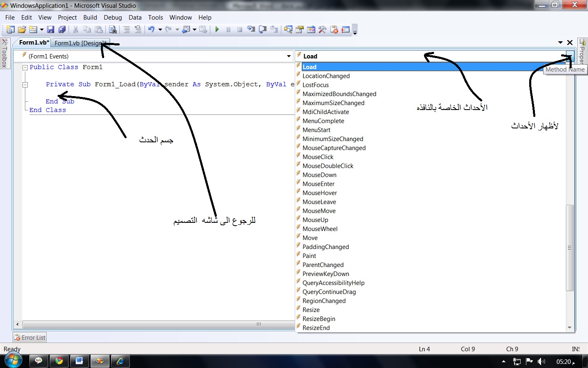Click the Step Out icon
The width and height of the screenshot is (588, 368).
(274, 29)
